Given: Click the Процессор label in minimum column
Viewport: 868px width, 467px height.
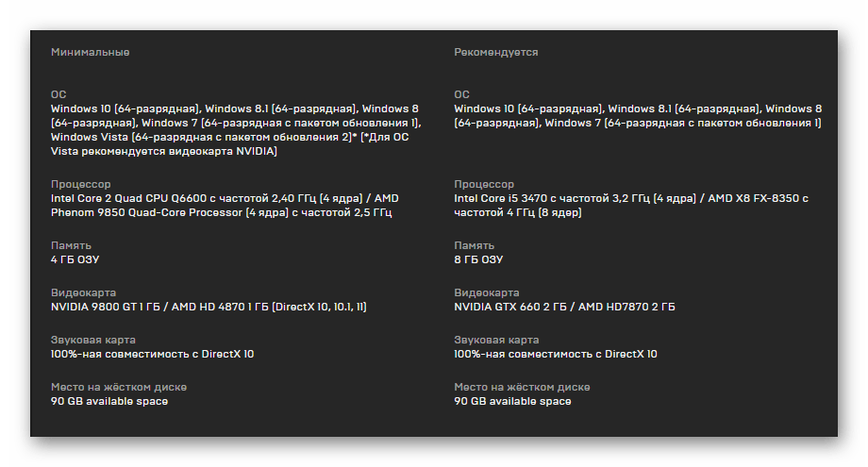Looking at the screenshot, I should point(81,184).
